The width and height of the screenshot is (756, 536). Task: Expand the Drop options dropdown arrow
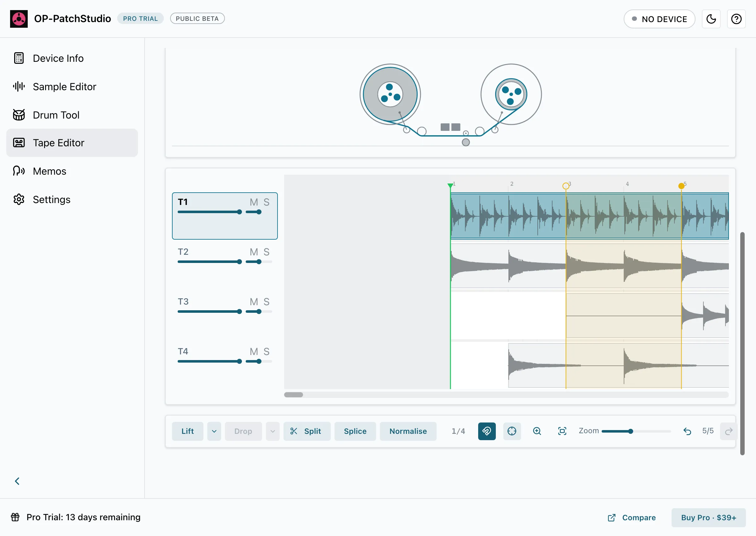[273, 431]
